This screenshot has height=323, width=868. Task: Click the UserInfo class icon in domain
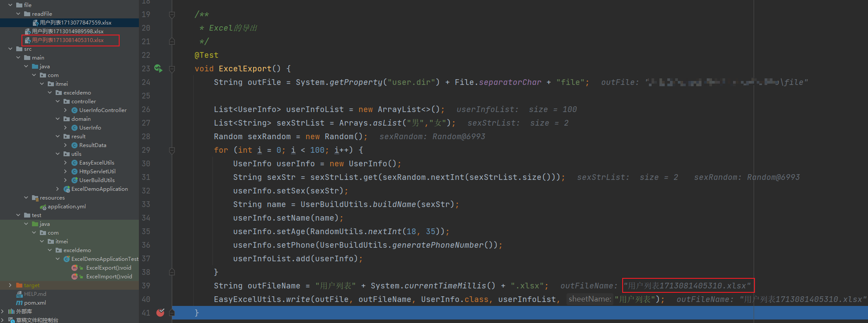[x=74, y=128]
